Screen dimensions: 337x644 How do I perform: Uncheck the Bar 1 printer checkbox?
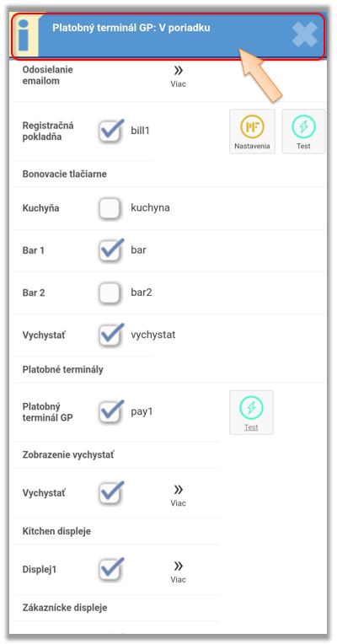pos(111,250)
